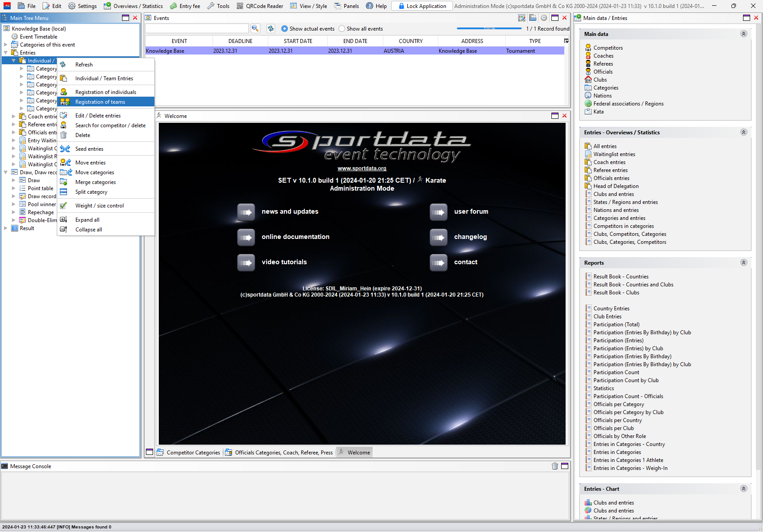The width and height of the screenshot is (763, 532).
Task: Open Participation Count by Club report
Action: [626, 380]
